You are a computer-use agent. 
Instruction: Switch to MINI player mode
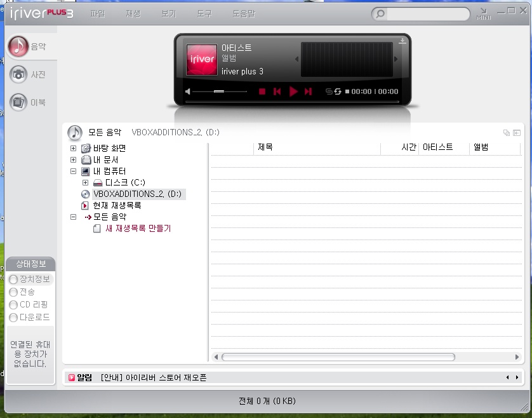point(484,14)
